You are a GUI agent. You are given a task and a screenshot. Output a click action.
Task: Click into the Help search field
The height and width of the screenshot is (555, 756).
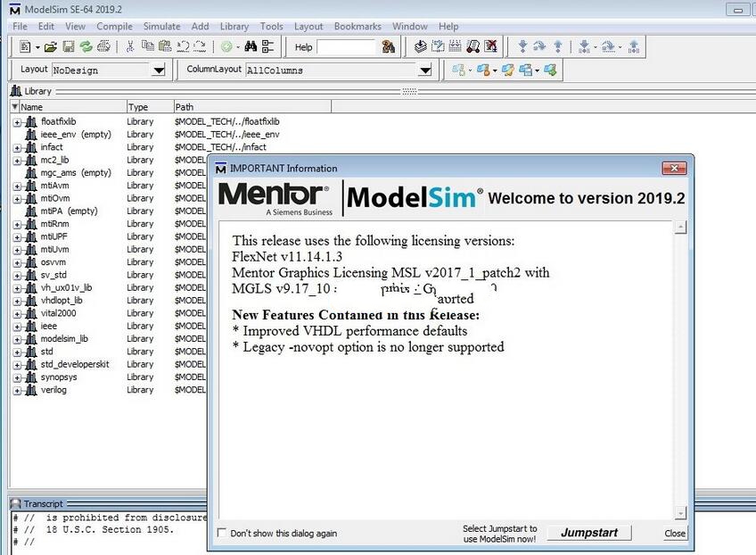coord(346,46)
